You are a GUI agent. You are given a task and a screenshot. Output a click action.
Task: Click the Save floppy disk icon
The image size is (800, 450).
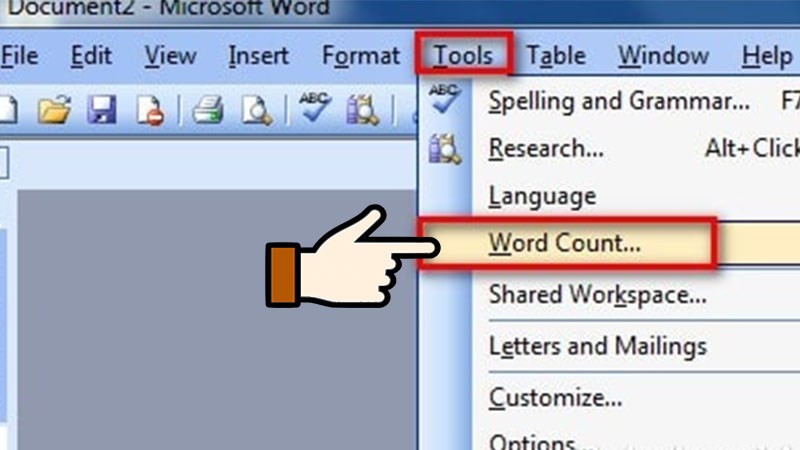click(x=102, y=109)
